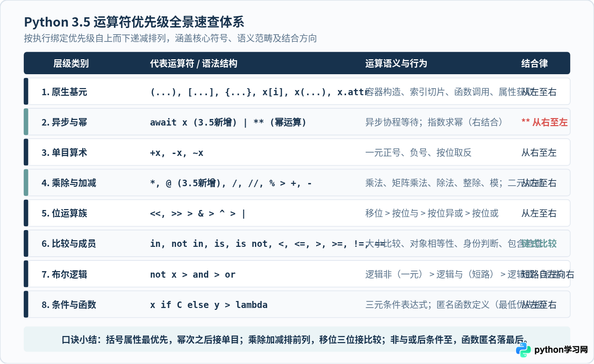Screen dimensions: 594x364
Task: Click the "代表运算符 / 语法结构" column header
Action: click(x=193, y=63)
